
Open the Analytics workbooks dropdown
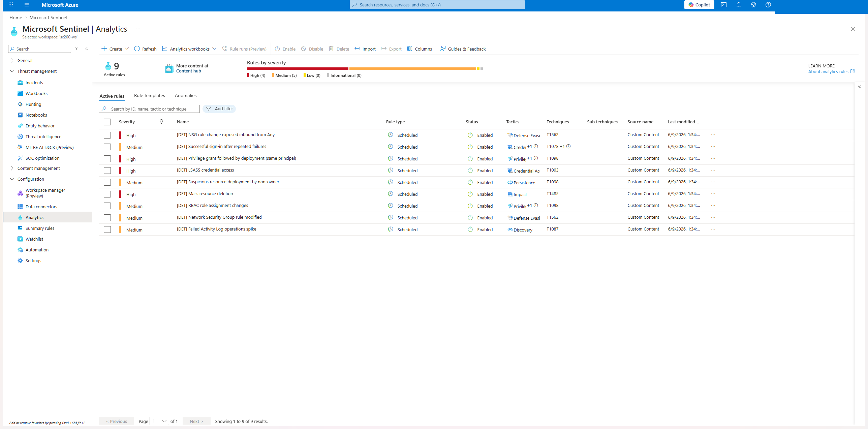click(x=189, y=49)
